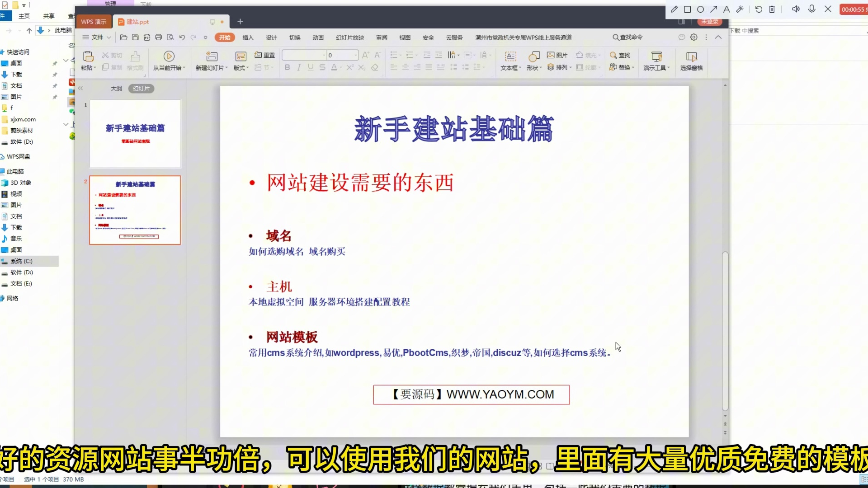The width and height of the screenshot is (868, 488).
Task: Click the trash icon in recorder toolbar
Action: coord(772,9)
